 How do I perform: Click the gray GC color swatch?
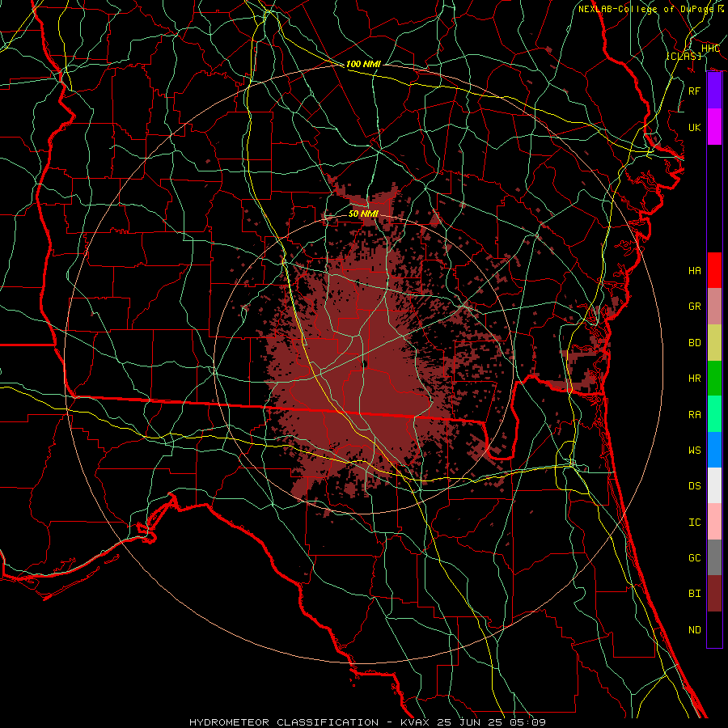[714, 557]
